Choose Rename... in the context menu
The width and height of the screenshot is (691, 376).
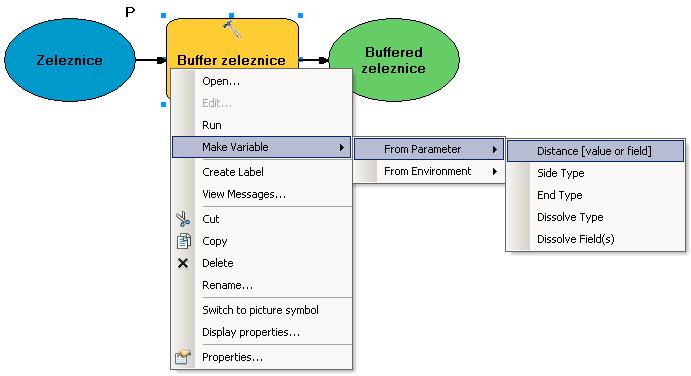[262, 285]
